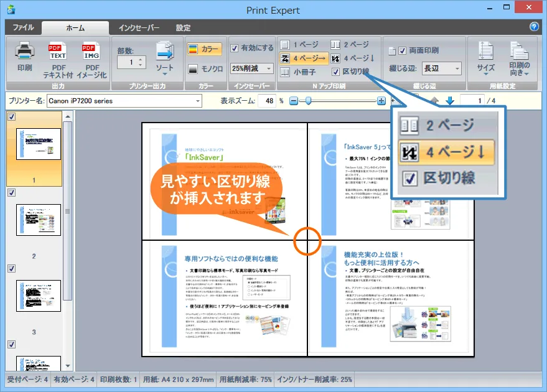
Task: Open help via the question mark icon
Action: point(534,27)
